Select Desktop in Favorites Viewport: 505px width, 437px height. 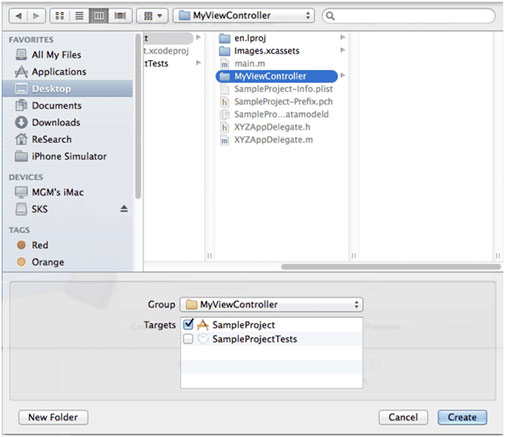tap(67, 89)
